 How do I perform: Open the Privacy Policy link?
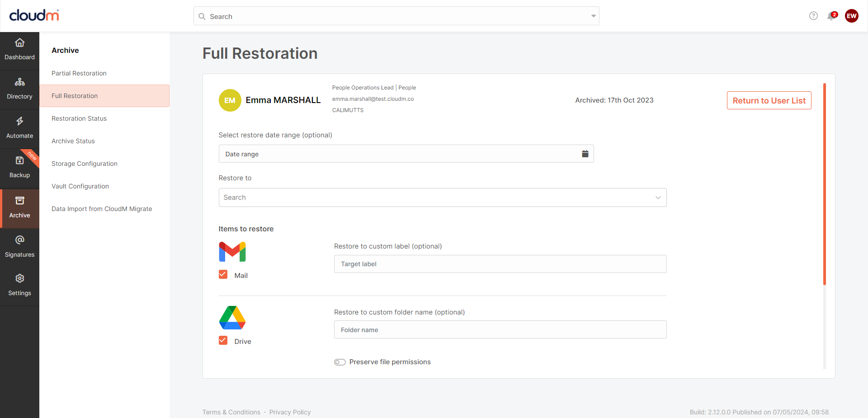(290, 412)
